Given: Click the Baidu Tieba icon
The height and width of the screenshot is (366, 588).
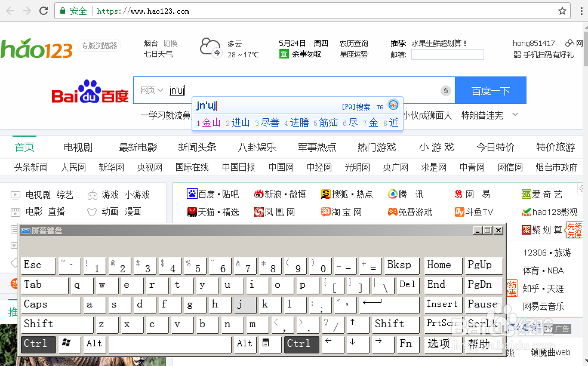Looking at the screenshot, I should click(x=193, y=193).
